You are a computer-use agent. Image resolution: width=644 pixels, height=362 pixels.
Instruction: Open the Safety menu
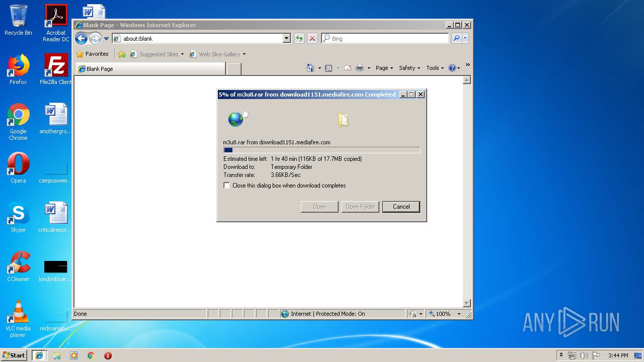point(409,68)
